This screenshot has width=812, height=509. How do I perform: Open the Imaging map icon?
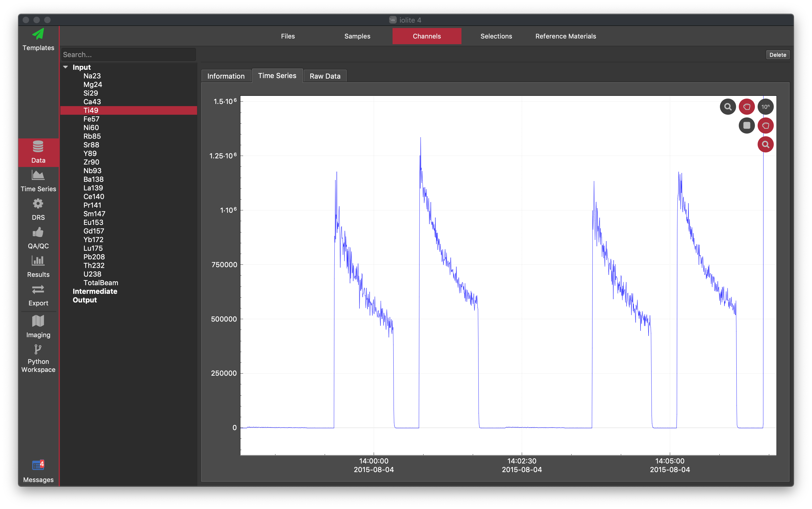(x=38, y=321)
